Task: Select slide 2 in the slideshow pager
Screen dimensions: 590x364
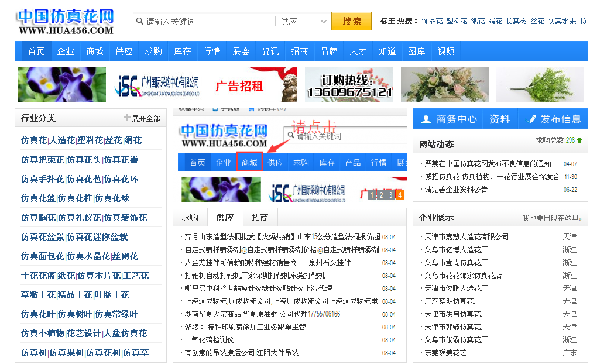Action: pos(381,195)
